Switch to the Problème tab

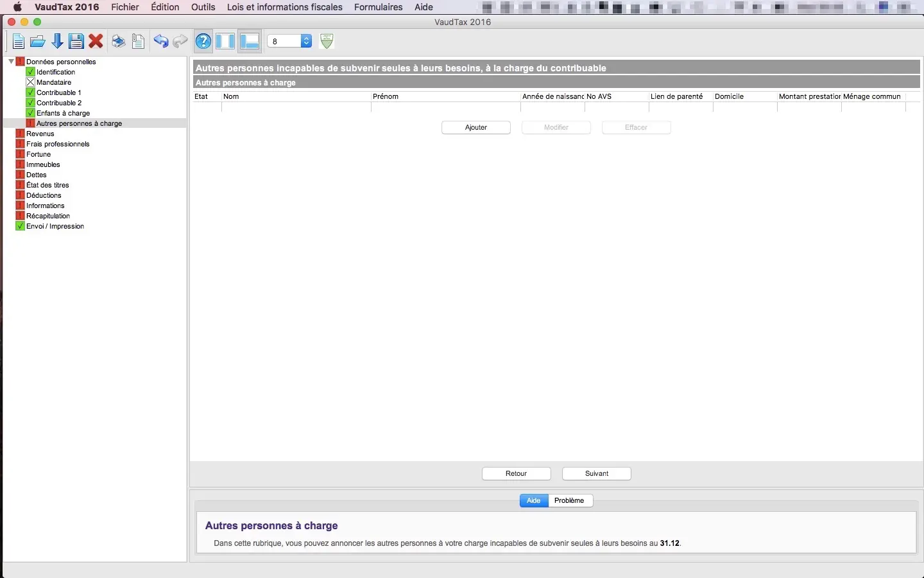[570, 500]
